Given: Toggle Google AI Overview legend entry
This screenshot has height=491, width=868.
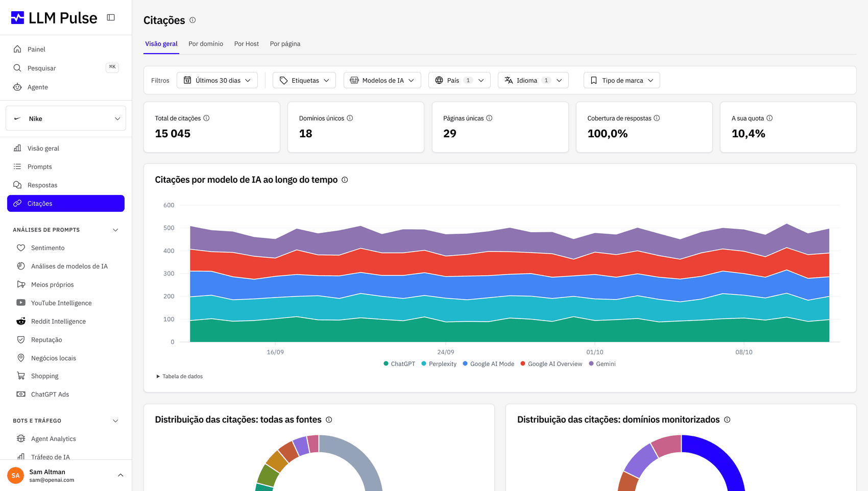Looking at the screenshot, I should point(551,364).
